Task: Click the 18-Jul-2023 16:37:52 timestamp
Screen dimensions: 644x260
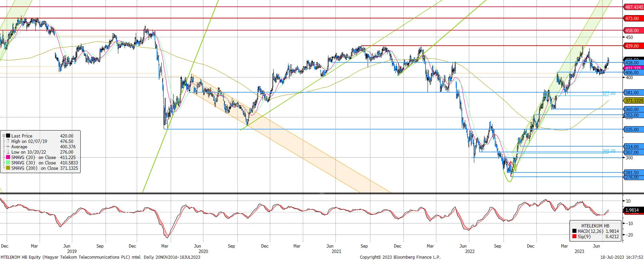Action: click(x=621, y=257)
